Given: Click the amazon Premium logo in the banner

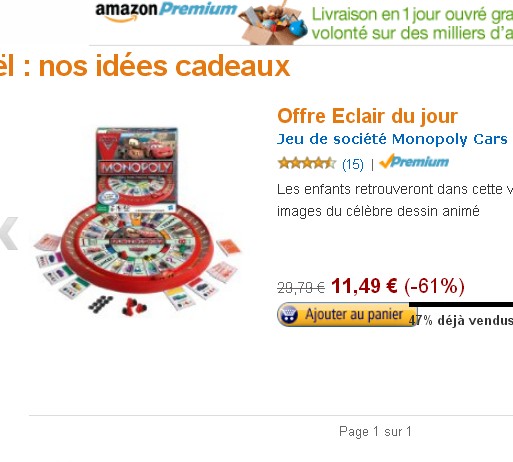Looking at the screenshot, I should click(x=166, y=12).
